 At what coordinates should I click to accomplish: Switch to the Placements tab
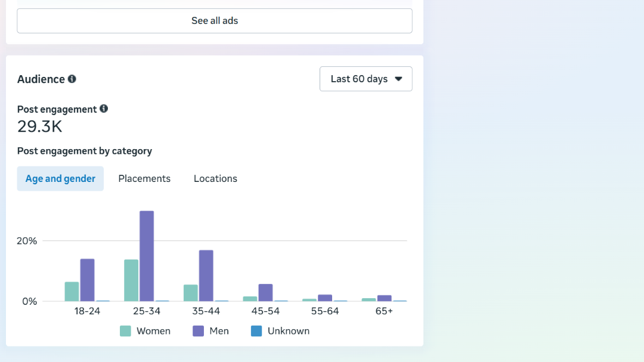[144, 179]
